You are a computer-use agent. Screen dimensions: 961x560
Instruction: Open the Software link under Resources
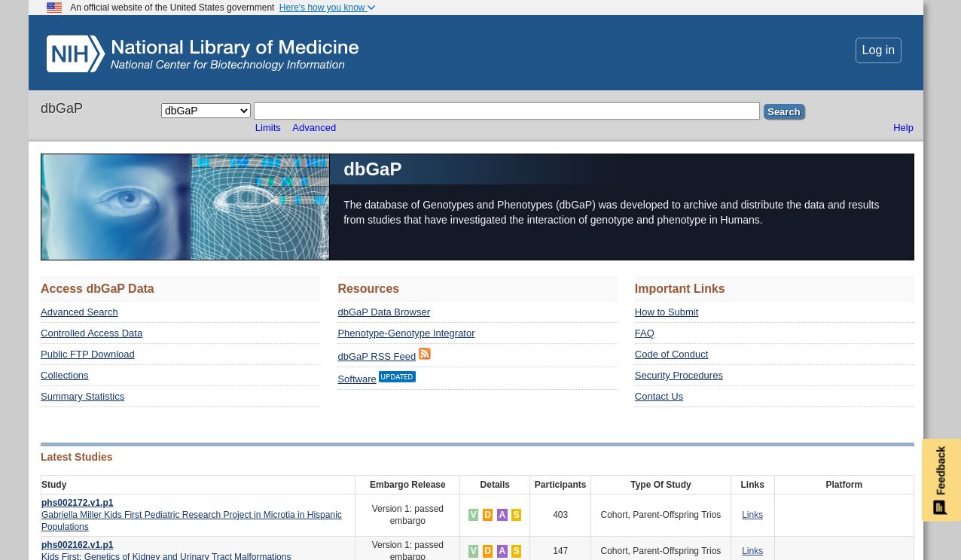[x=356, y=379]
